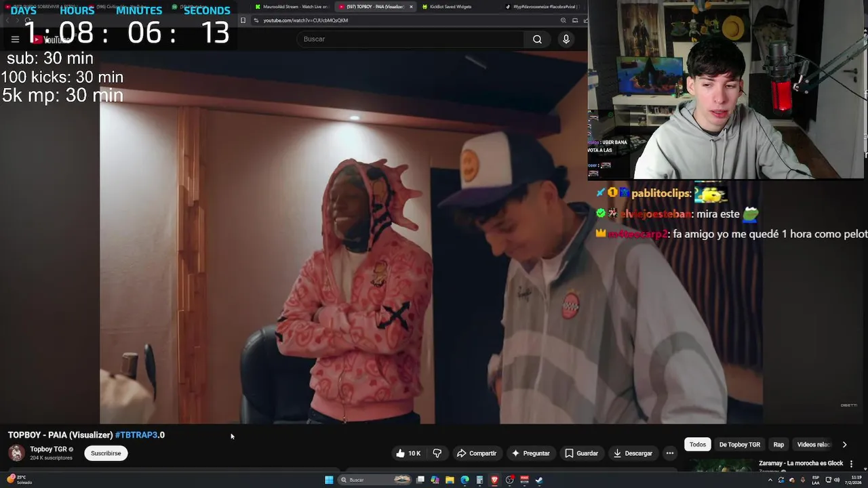This screenshot has width=868, height=488.
Task: Click the YouTube search magnifier button
Action: (x=537, y=39)
